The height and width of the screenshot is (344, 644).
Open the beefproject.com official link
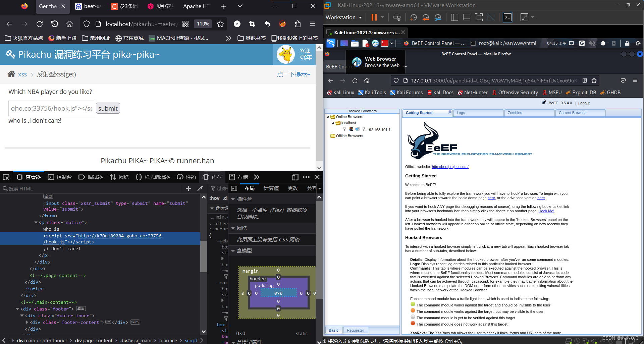click(450, 167)
